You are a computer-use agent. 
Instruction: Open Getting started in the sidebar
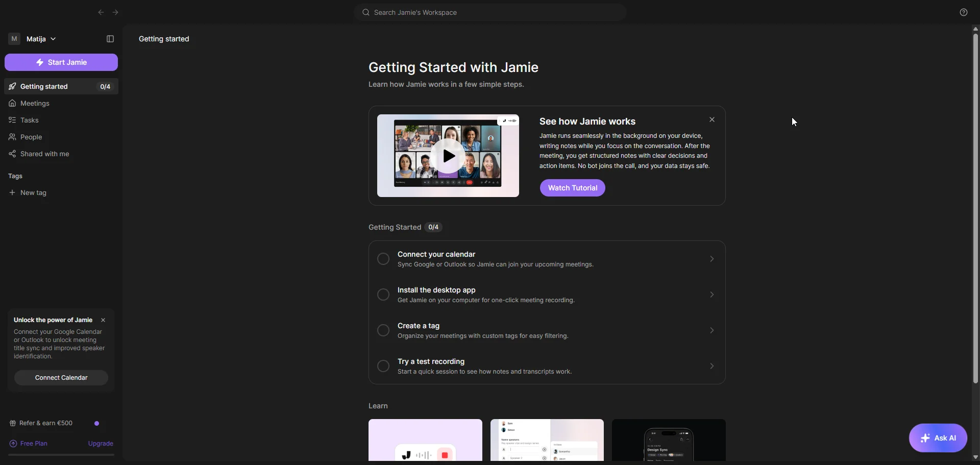(x=61, y=87)
